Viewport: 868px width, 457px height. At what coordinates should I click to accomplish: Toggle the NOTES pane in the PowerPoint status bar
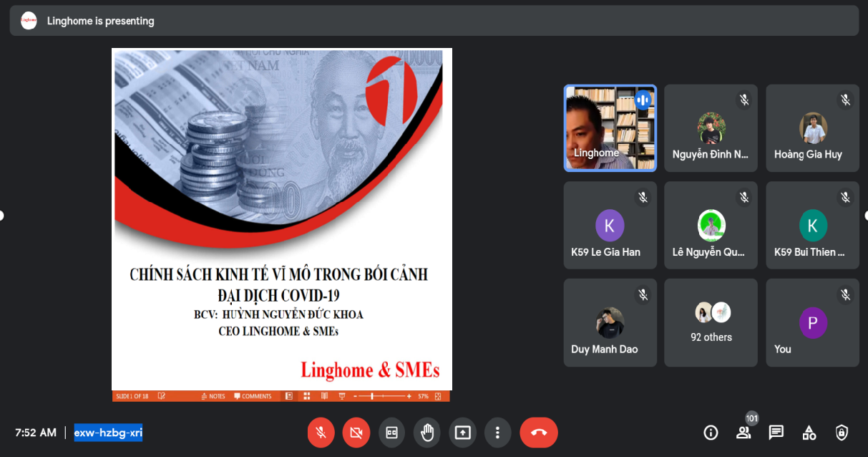tap(213, 396)
